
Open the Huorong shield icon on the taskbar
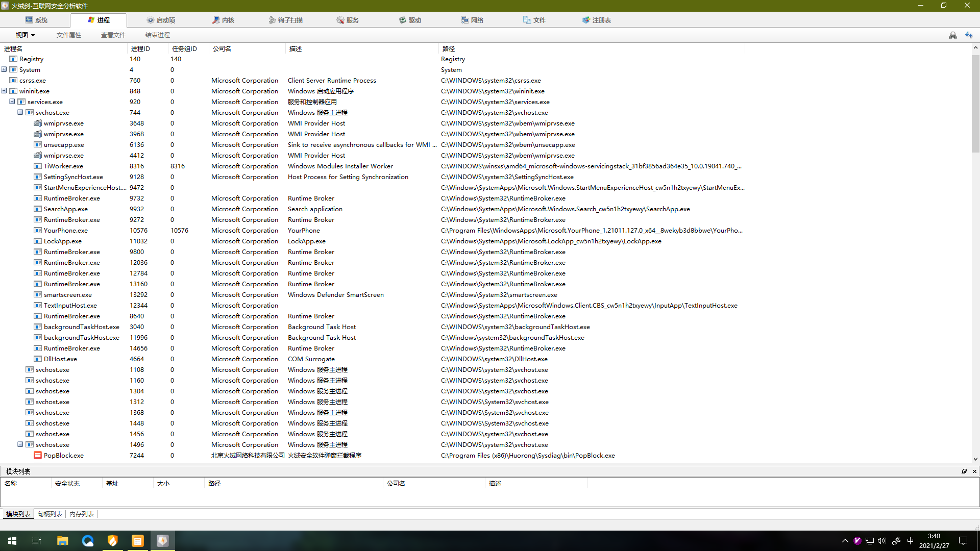click(113, 541)
